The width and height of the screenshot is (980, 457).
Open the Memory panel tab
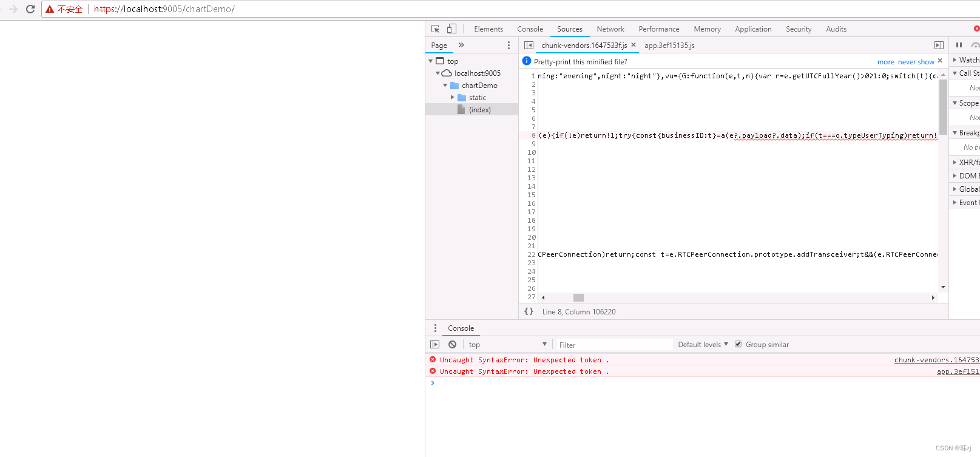pos(707,29)
